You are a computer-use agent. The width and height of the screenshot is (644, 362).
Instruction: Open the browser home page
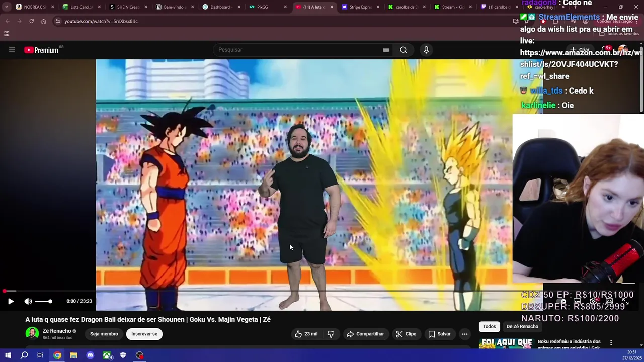click(43, 21)
